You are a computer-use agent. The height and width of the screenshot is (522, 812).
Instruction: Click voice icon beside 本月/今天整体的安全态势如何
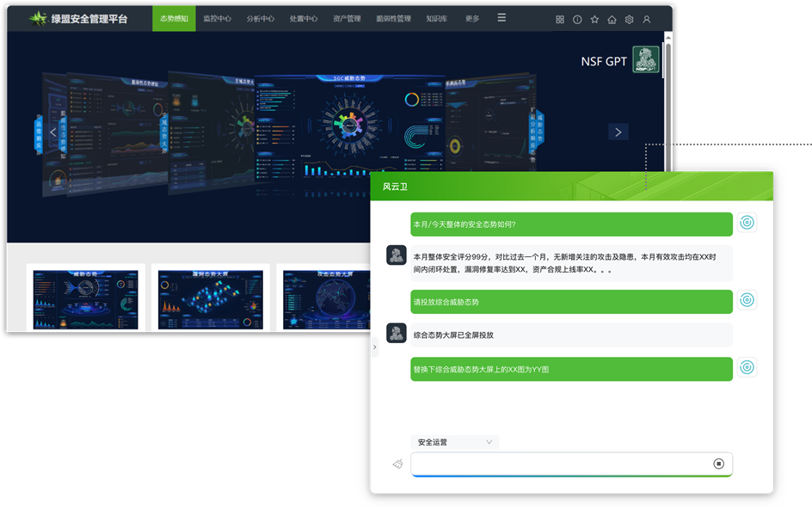747,223
